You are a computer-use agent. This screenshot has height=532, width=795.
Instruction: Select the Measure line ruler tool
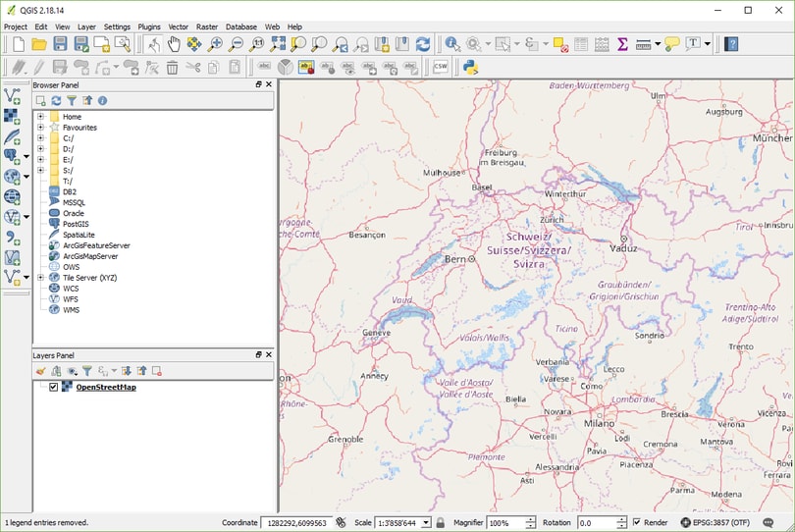[643, 44]
